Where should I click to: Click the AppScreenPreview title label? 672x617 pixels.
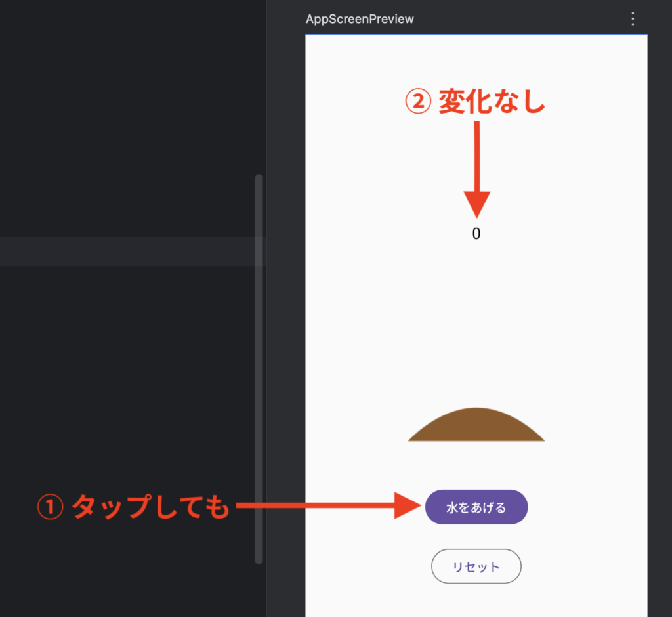click(x=360, y=19)
